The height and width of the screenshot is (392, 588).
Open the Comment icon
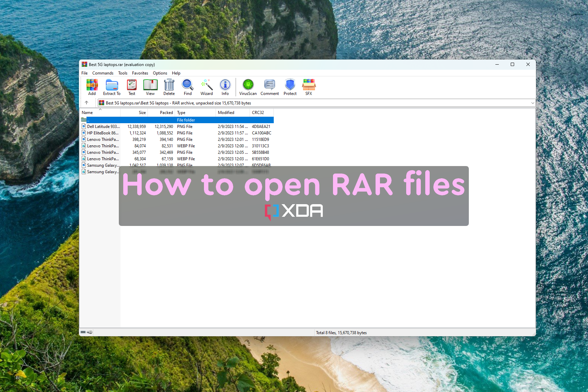pyautogui.click(x=269, y=87)
